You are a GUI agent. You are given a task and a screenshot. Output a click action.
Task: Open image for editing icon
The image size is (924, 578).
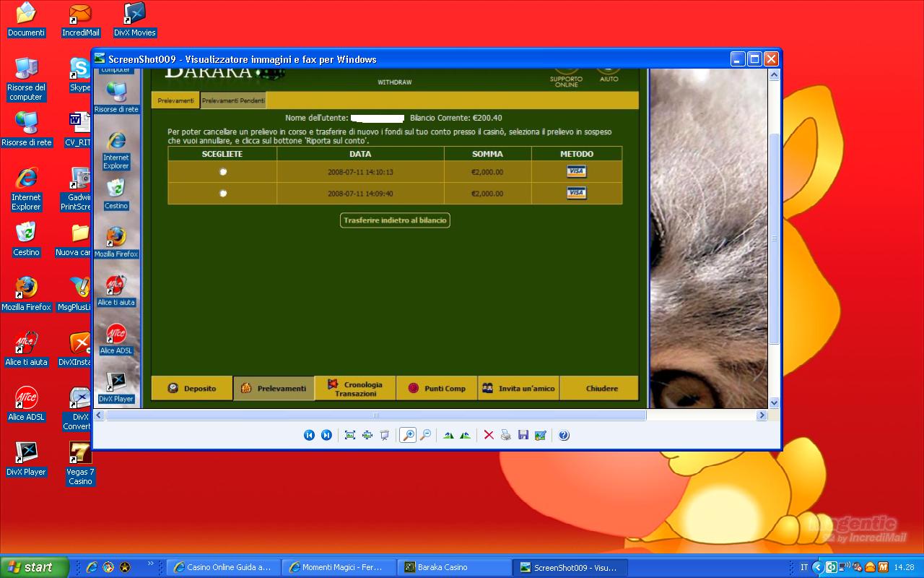(x=541, y=435)
